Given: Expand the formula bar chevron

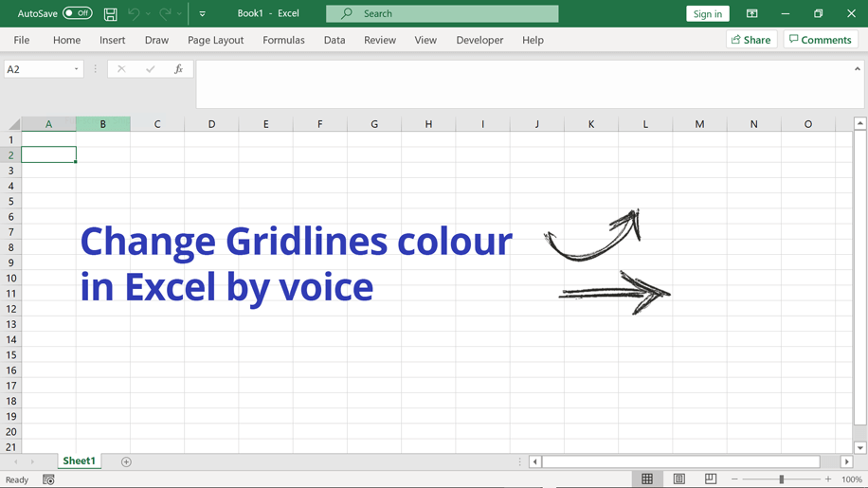Looking at the screenshot, I should point(857,69).
